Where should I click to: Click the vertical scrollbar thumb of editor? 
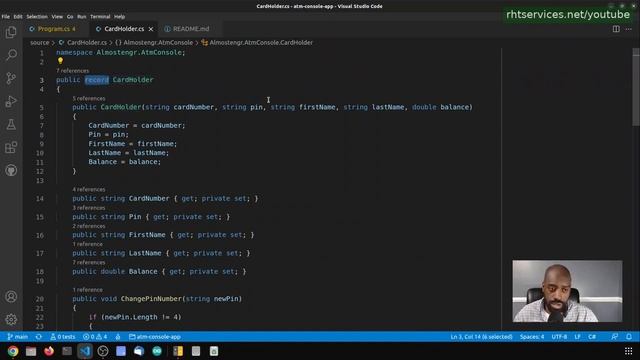coord(636,87)
